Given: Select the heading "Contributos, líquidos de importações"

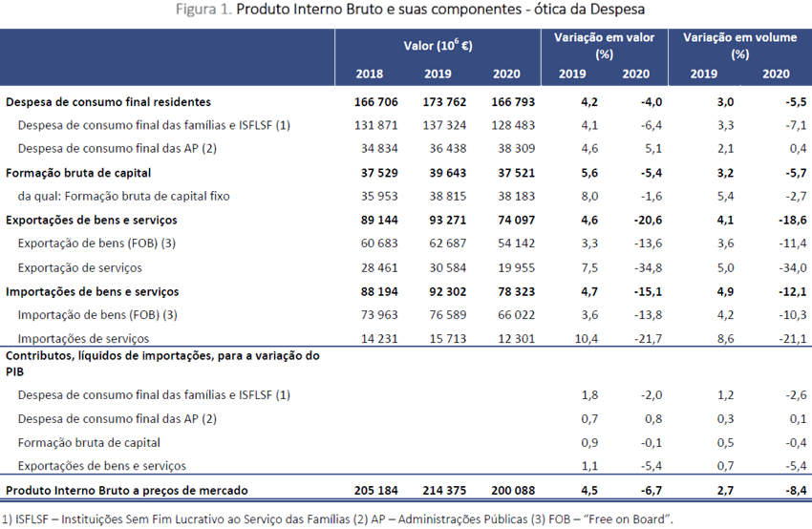Looking at the screenshot, I should click(108, 356).
